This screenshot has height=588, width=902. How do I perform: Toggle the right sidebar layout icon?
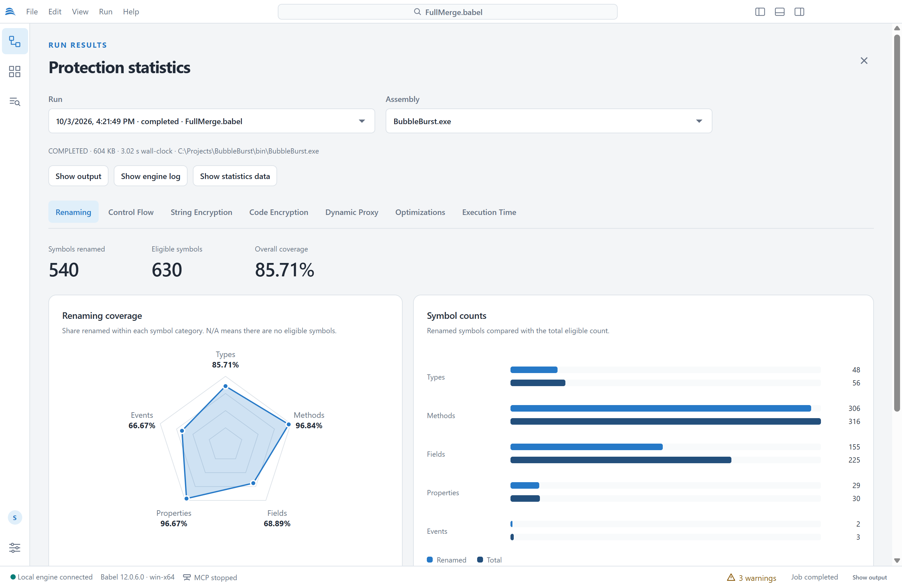(x=799, y=12)
